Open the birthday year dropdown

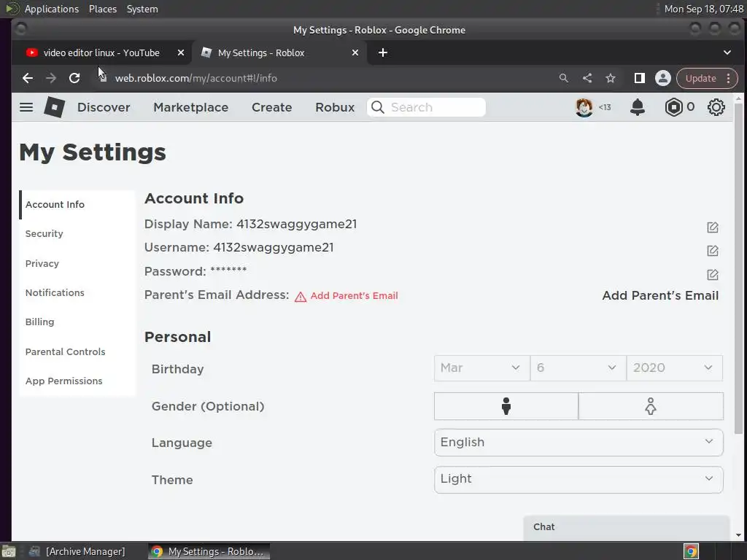674,367
